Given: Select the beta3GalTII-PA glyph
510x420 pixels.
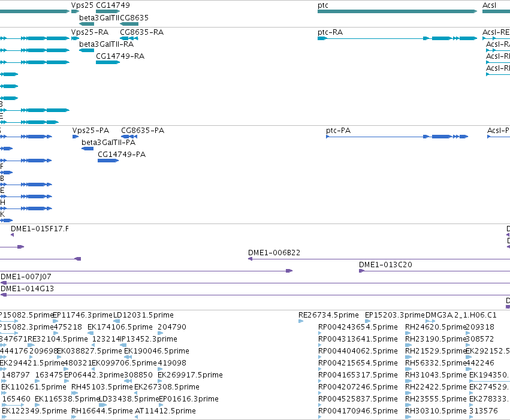Looking at the screenshot, I should point(87,149).
